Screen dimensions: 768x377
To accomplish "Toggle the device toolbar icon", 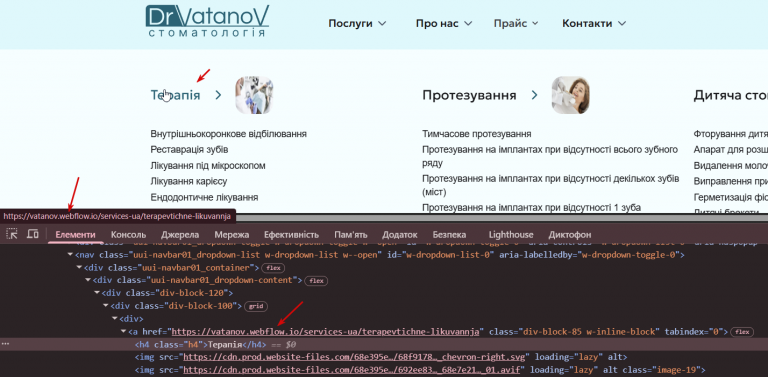I will [33, 234].
